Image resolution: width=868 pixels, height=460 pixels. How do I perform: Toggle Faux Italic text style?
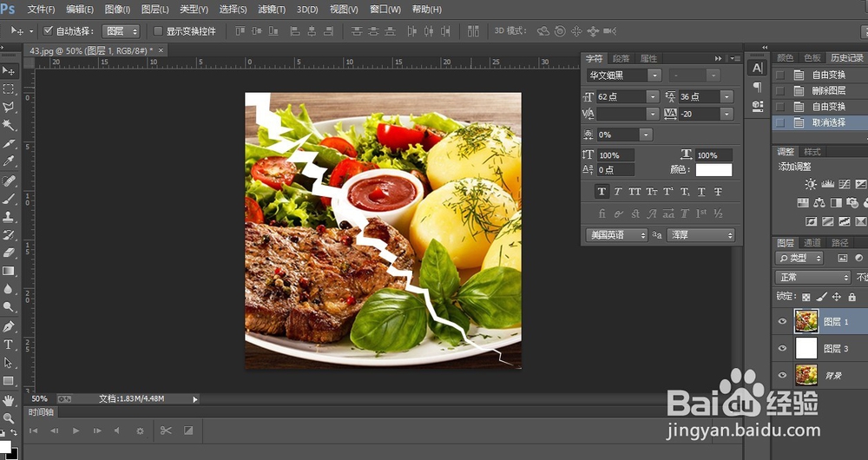tap(618, 192)
